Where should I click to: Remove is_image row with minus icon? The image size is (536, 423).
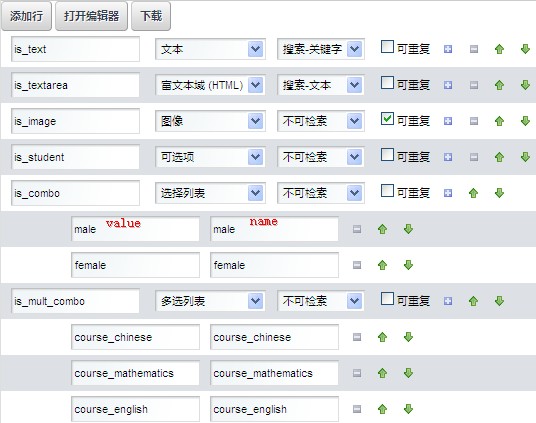474,121
